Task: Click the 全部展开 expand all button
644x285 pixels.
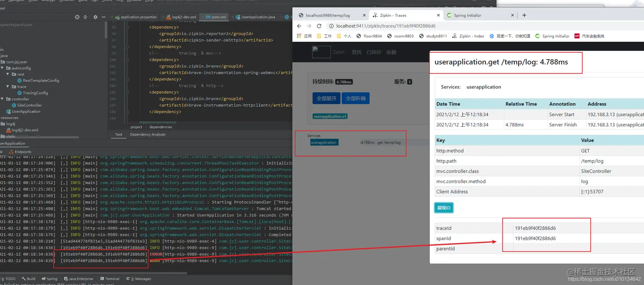Action: 326,98
